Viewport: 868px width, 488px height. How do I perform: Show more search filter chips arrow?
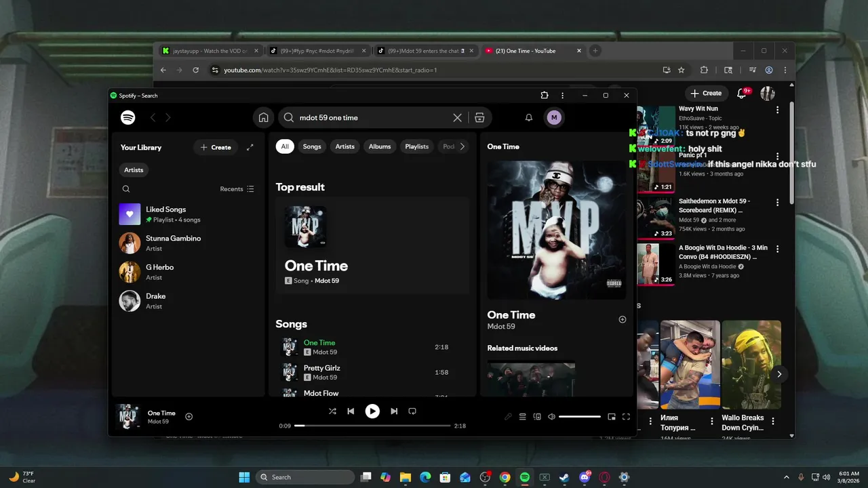point(462,146)
